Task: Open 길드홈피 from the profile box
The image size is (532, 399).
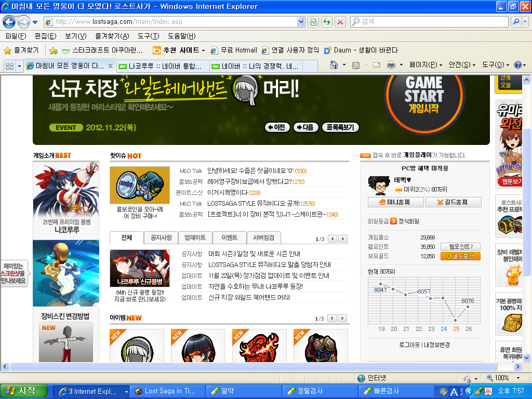Action: (x=454, y=202)
